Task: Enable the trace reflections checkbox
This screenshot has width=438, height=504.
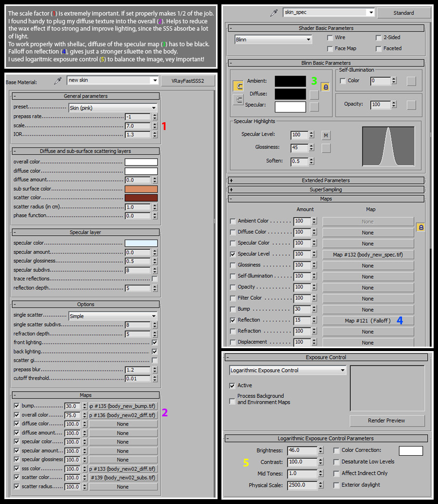Action: (x=155, y=279)
